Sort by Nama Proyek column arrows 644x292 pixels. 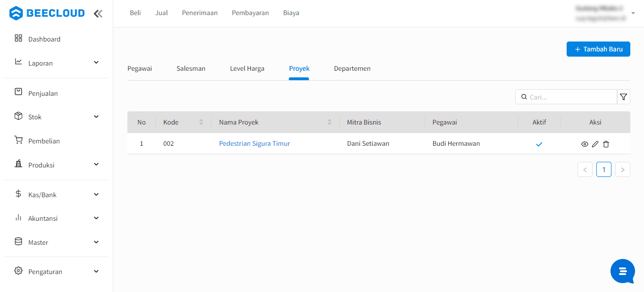tap(329, 122)
